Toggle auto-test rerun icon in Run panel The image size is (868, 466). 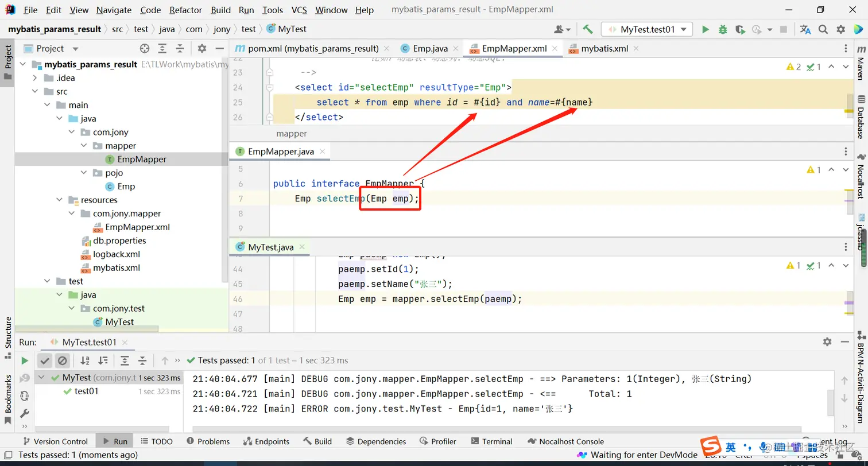25,396
